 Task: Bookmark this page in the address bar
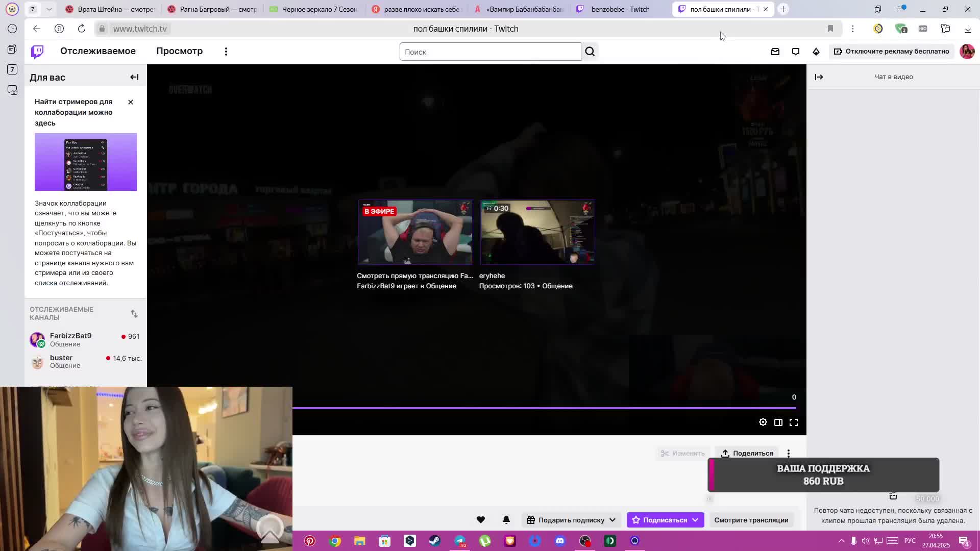[x=830, y=29]
